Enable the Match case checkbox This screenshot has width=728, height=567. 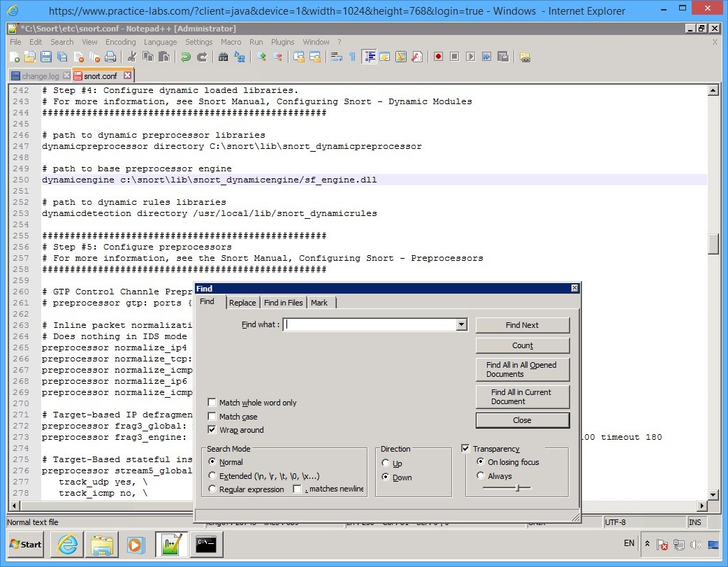click(x=212, y=417)
